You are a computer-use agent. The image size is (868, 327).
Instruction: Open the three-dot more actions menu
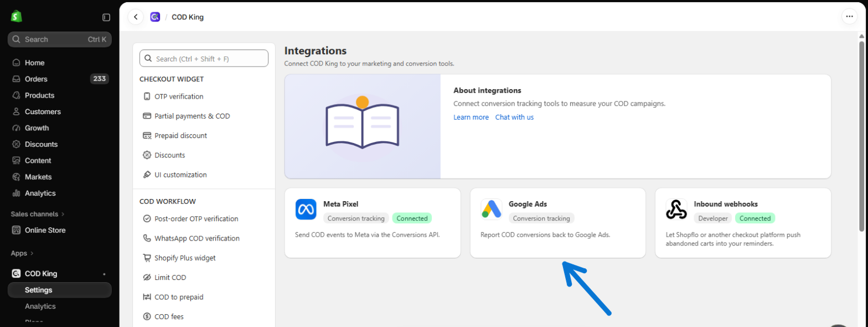[849, 17]
